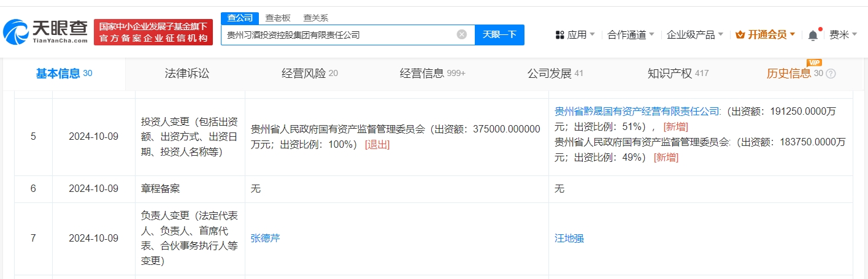
Task: Click the [新增] tag after 出资比例 49%
Action: point(666,158)
